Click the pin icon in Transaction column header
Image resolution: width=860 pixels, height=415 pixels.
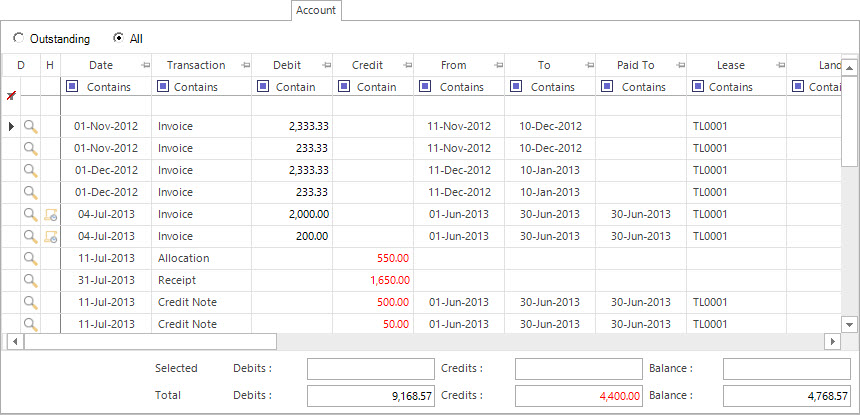tap(246, 65)
